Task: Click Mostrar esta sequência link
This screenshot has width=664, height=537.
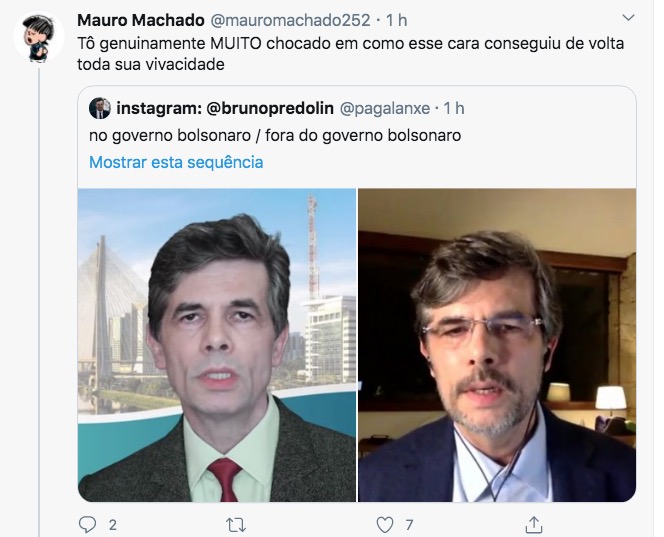Action: [x=176, y=162]
